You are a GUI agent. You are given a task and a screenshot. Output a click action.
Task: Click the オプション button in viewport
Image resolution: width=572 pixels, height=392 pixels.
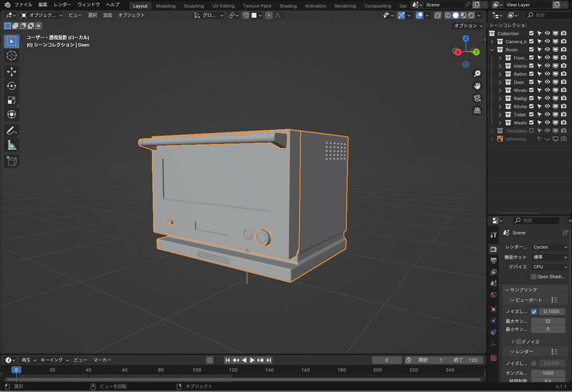(x=468, y=26)
